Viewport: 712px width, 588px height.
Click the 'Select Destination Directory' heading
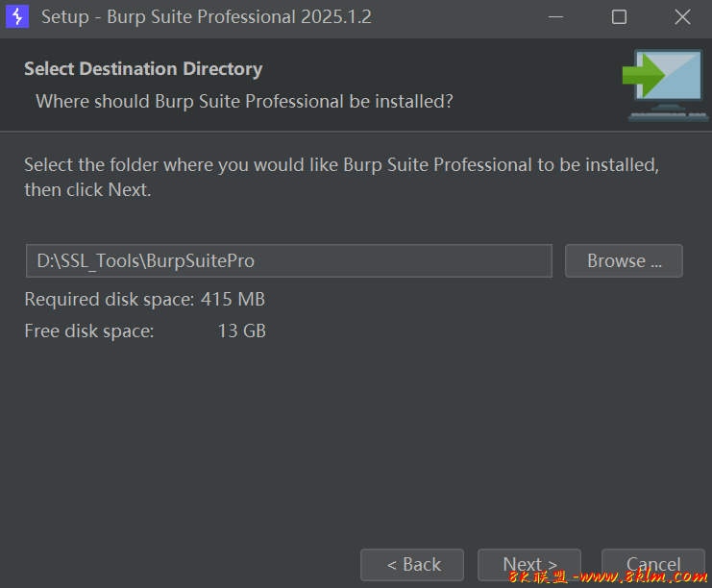[143, 69]
